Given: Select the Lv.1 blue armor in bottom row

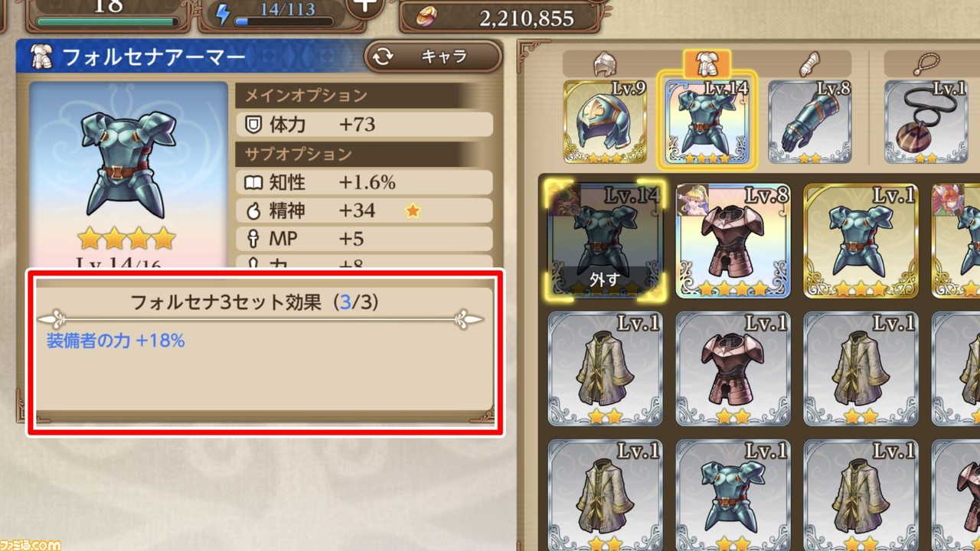Looking at the screenshot, I should click(x=733, y=496).
